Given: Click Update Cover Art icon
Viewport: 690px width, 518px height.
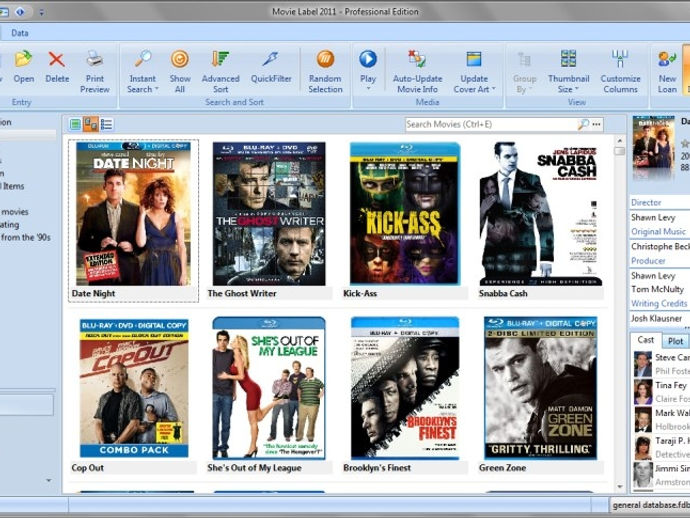Looking at the screenshot, I should click(x=474, y=59).
